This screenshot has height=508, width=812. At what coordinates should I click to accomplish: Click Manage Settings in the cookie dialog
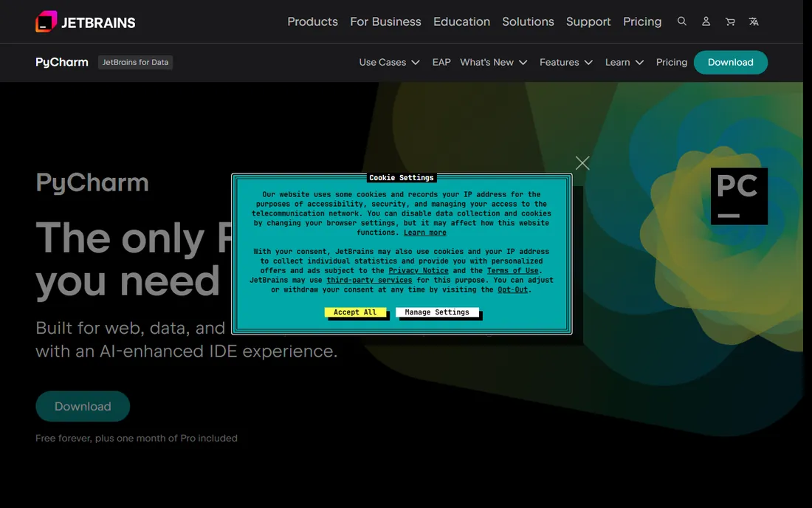pos(437,312)
